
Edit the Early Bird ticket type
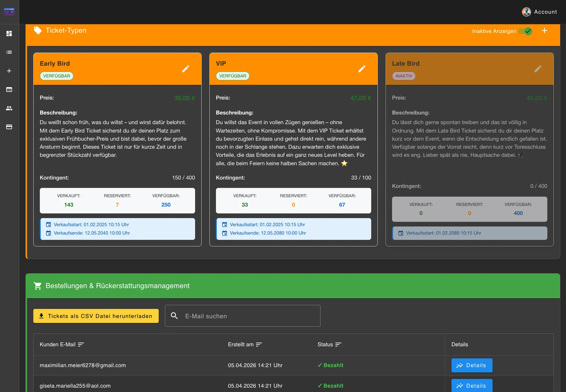click(185, 69)
